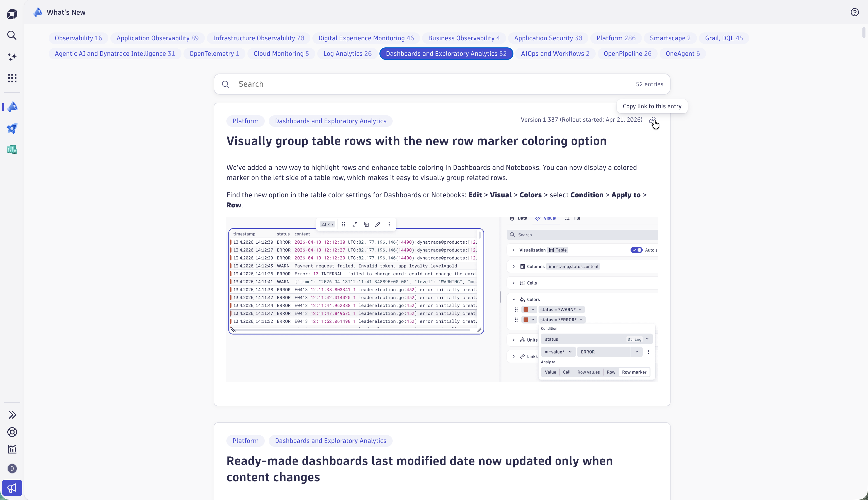Click 'Copy link to this entry' tooltip
This screenshot has height=500, width=868.
(x=652, y=106)
